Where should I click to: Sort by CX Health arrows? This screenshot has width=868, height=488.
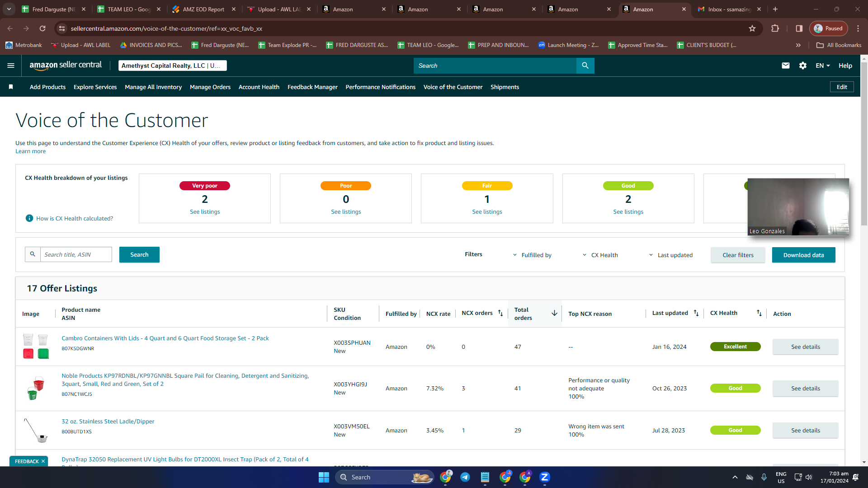pos(759,313)
